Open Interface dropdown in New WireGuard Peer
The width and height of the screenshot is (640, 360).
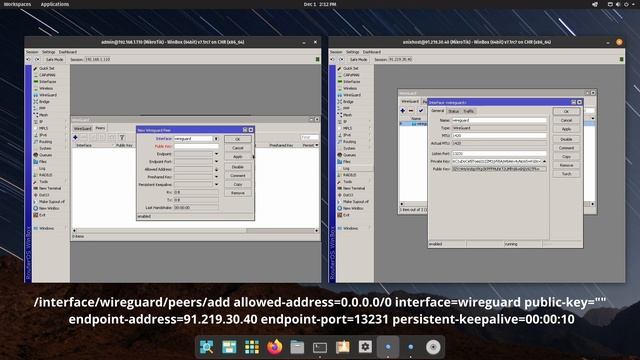[x=216, y=139]
